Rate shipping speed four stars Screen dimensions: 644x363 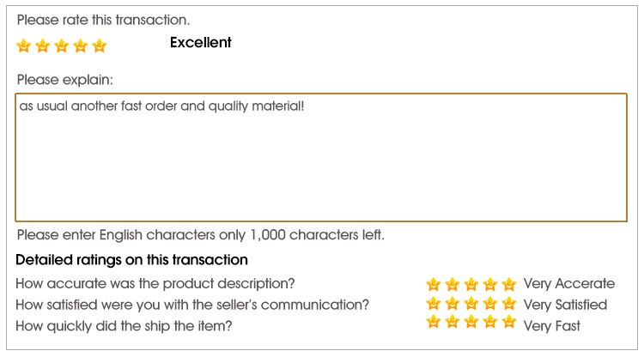point(490,322)
